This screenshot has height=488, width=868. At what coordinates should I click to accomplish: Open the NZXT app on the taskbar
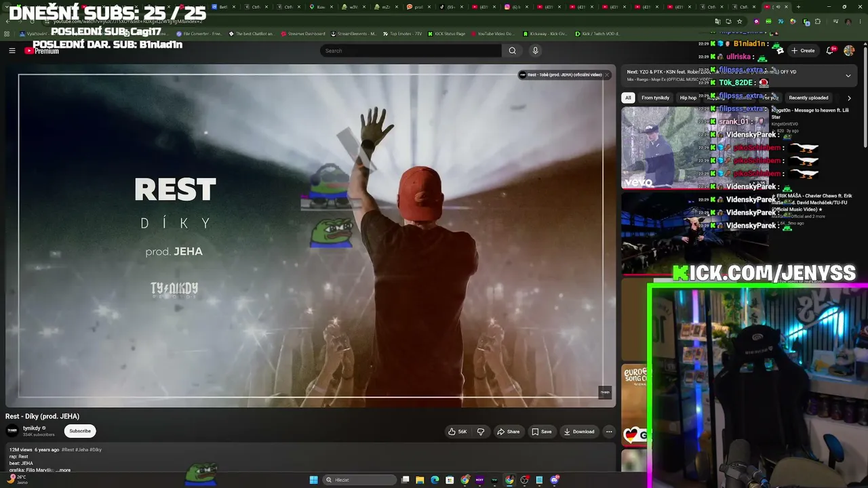(x=479, y=480)
